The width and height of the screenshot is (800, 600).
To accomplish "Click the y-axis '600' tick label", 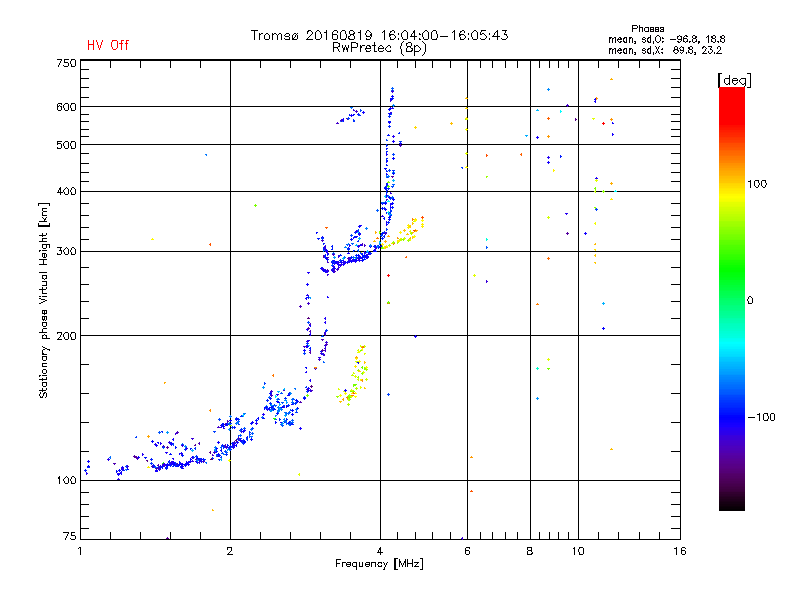I will [66, 107].
